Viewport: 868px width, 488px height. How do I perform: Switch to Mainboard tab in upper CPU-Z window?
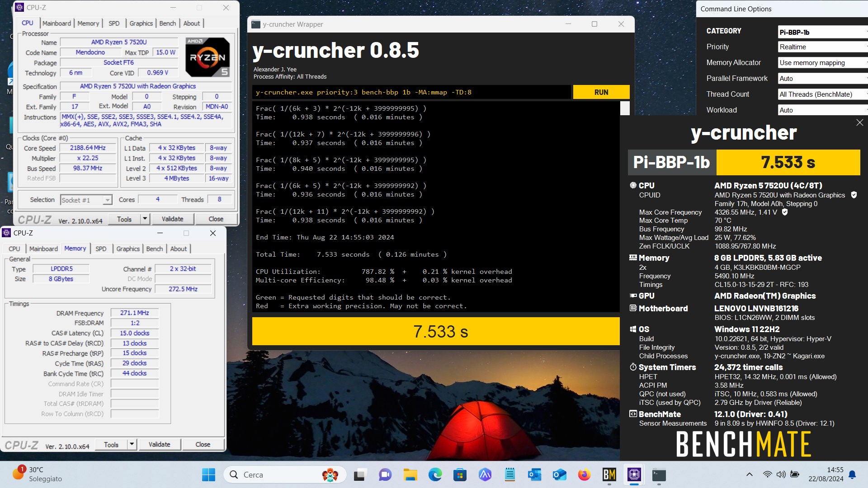point(57,23)
